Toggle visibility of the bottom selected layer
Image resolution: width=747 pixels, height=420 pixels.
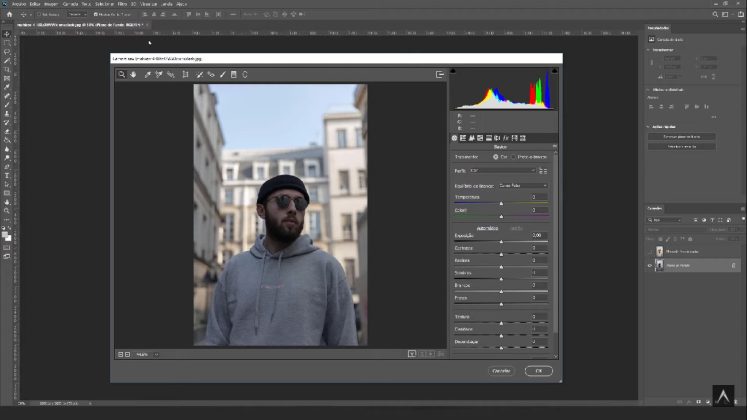pyautogui.click(x=649, y=265)
